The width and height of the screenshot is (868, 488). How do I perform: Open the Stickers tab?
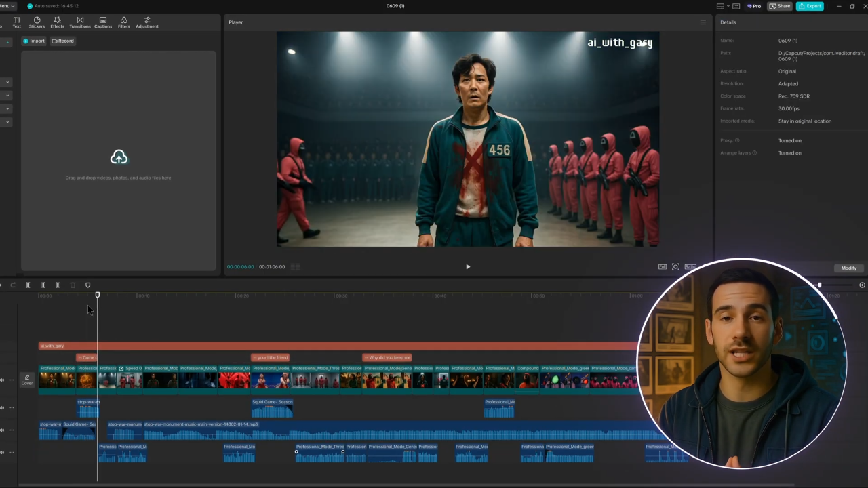pyautogui.click(x=37, y=22)
